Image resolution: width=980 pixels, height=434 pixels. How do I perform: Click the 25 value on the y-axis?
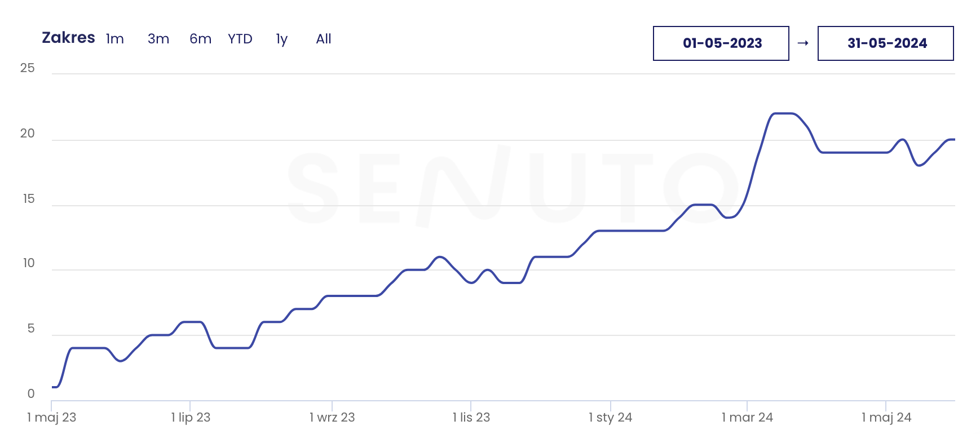(x=28, y=68)
